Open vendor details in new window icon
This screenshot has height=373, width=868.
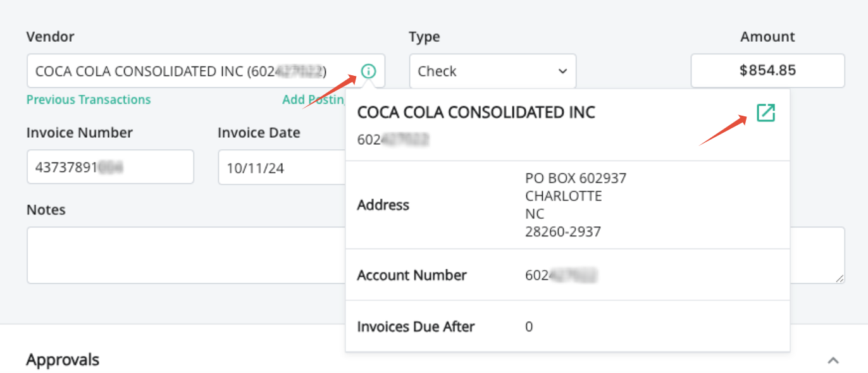pyautogui.click(x=766, y=113)
